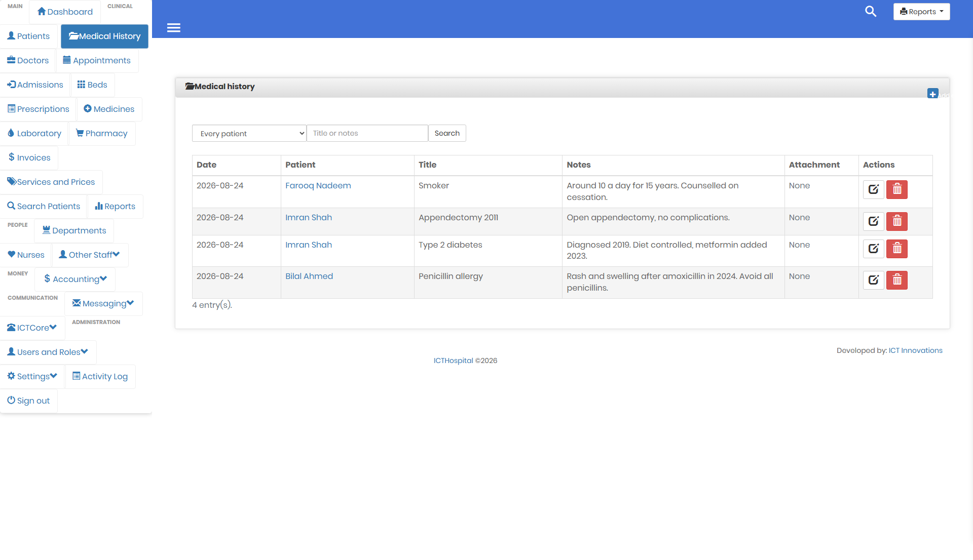Open Farooq Nadeem patient link
The image size is (973, 560).
(318, 185)
